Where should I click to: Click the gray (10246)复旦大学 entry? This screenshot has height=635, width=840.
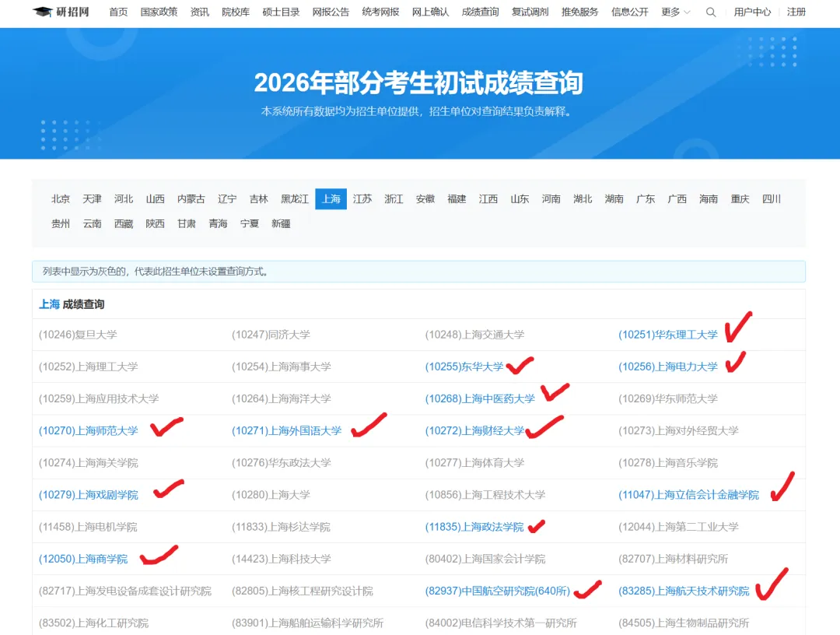(x=78, y=335)
